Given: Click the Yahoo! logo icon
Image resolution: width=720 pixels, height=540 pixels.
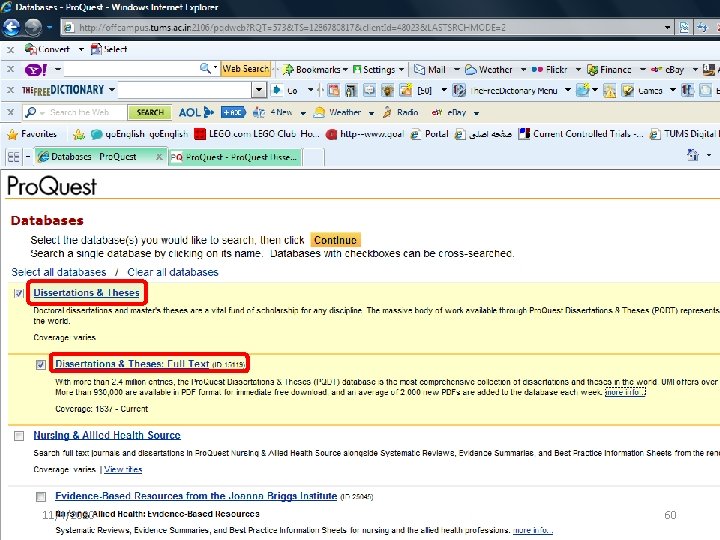Looking at the screenshot, I should tap(36, 70).
